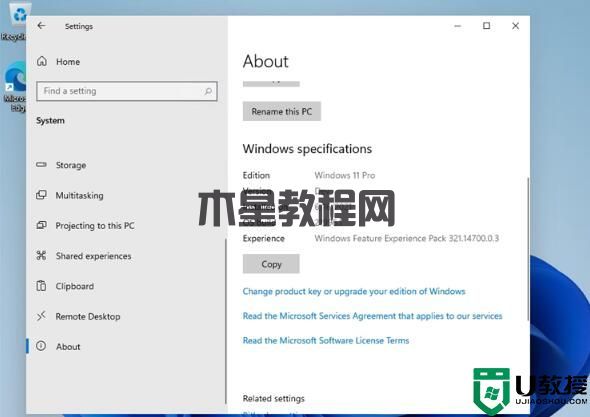Image resolution: width=590 pixels, height=417 pixels.
Task: Select the Multitasking icon
Action: (x=41, y=195)
